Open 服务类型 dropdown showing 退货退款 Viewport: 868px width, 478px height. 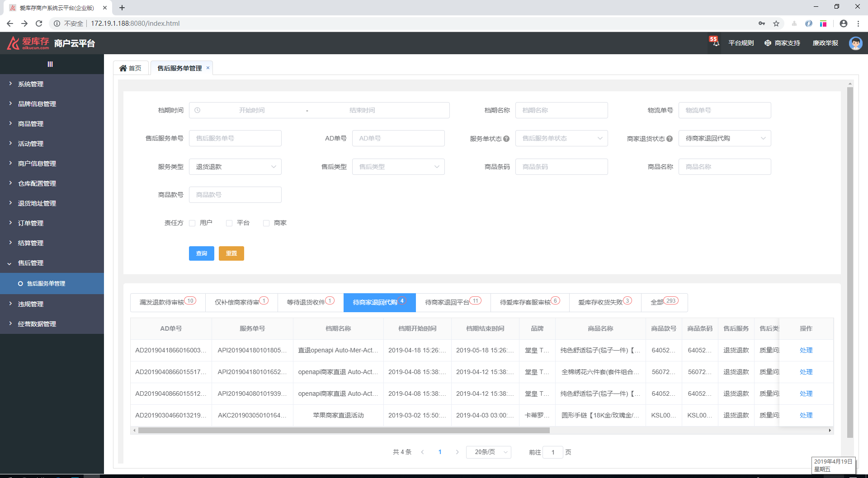coord(235,167)
